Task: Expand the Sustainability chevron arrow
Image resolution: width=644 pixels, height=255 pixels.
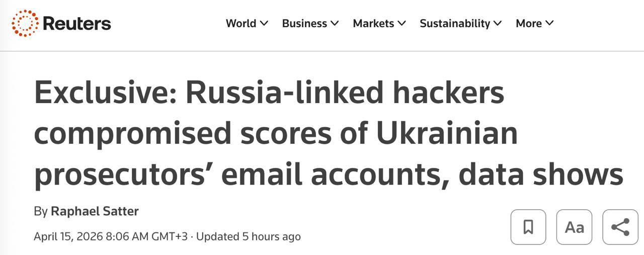Action: point(498,23)
